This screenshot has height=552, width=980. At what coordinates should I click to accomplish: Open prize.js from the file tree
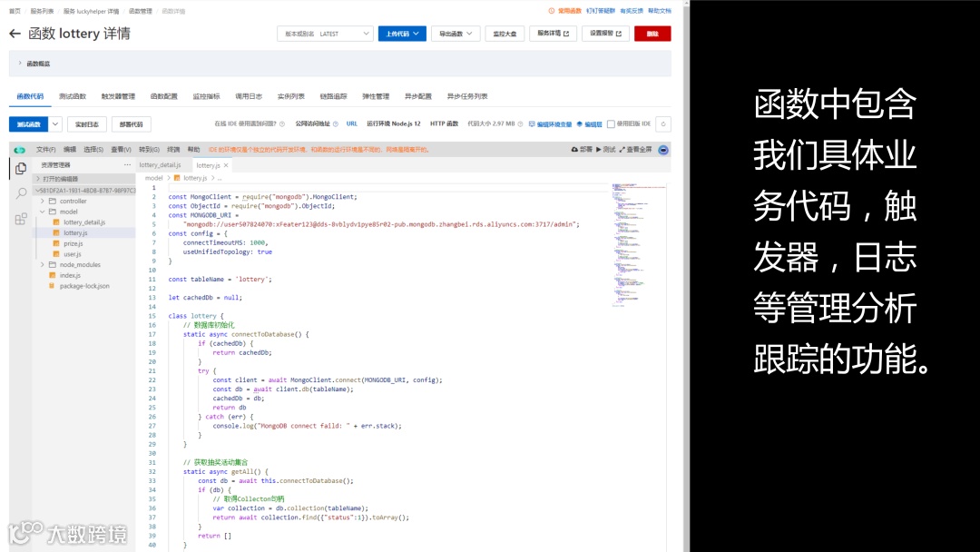click(x=73, y=243)
